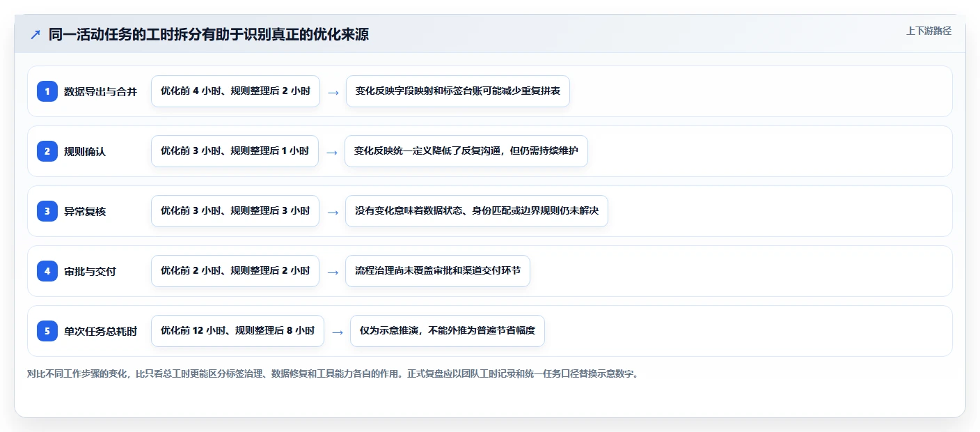Click the 上下游路径 label
The image size is (980, 432).
928,31
